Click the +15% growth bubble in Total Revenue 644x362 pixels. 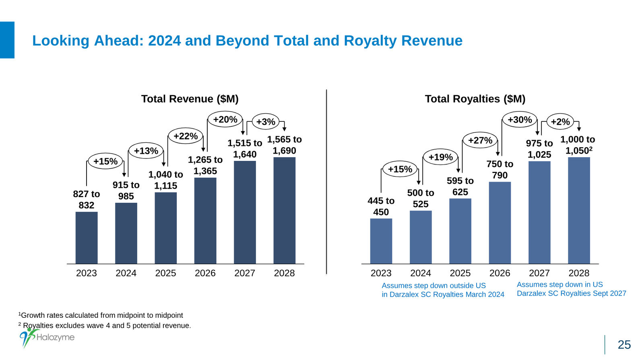click(x=105, y=161)
